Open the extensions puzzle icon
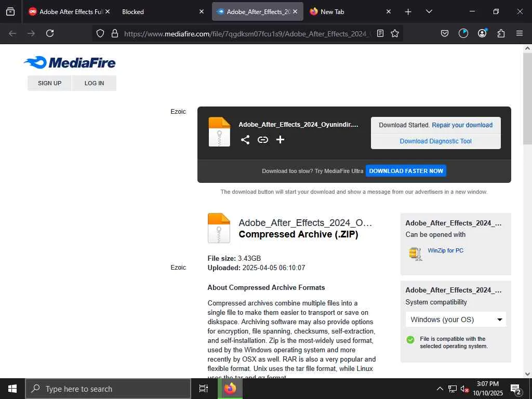532x399 pixels. pyautogui.click(x=501, y=33)
